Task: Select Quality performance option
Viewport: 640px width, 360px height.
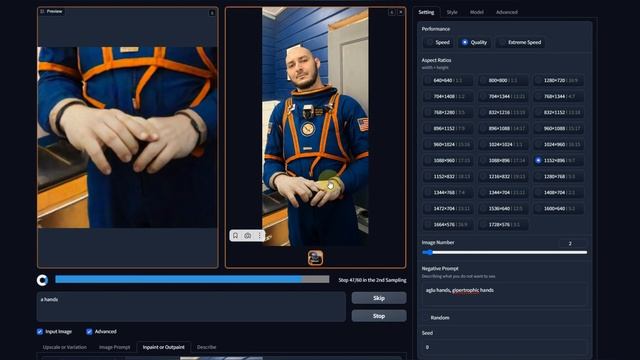Action: (474, 42)
